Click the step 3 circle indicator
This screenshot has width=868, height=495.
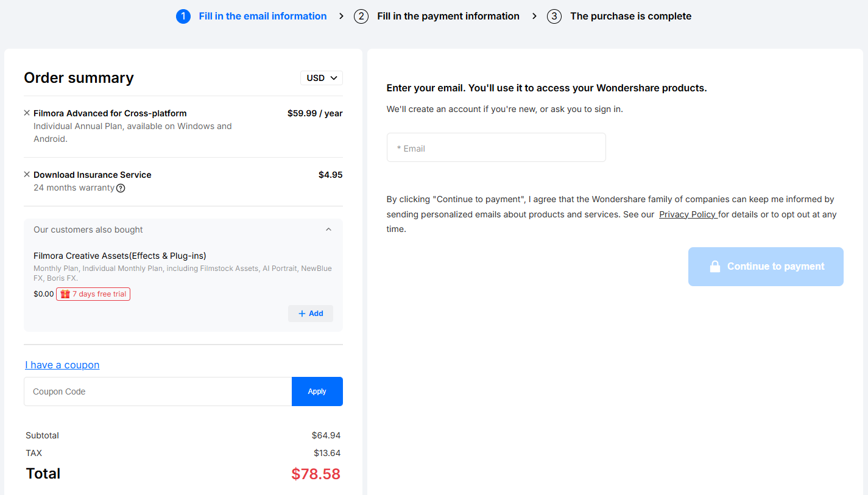tap(554, 16)
